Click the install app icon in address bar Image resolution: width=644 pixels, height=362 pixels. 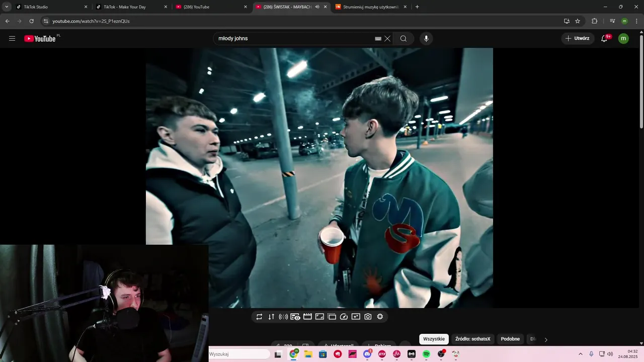567,21
